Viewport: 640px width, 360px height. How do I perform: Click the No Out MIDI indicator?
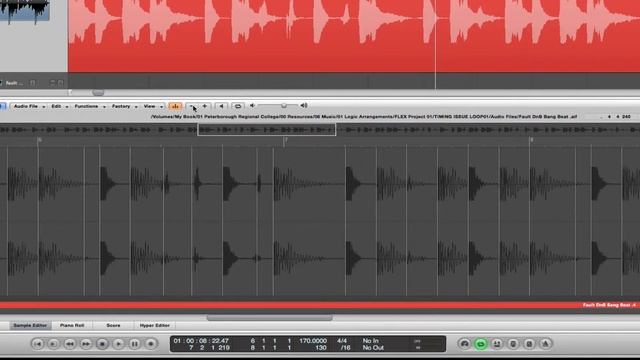click(x=373, y=348)
